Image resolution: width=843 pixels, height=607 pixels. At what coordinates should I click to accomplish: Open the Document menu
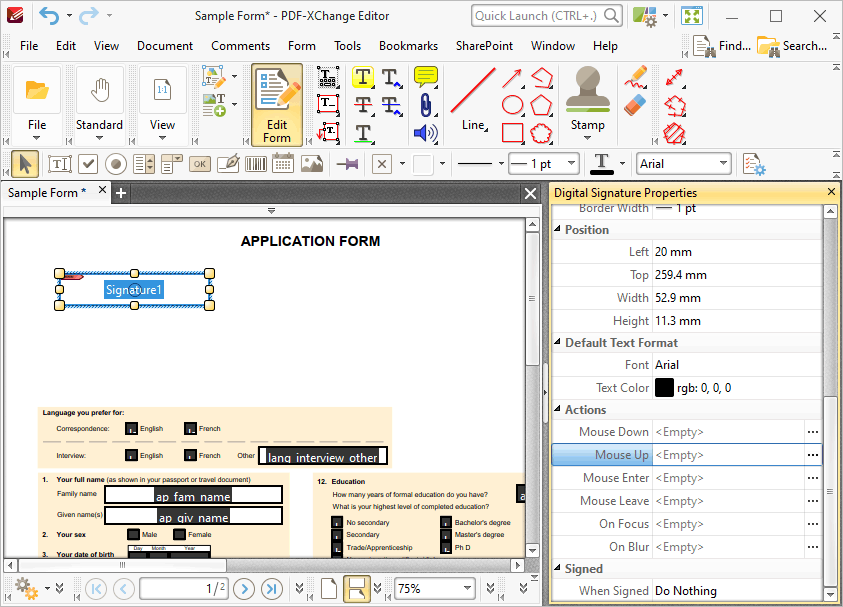coord(165,46)
